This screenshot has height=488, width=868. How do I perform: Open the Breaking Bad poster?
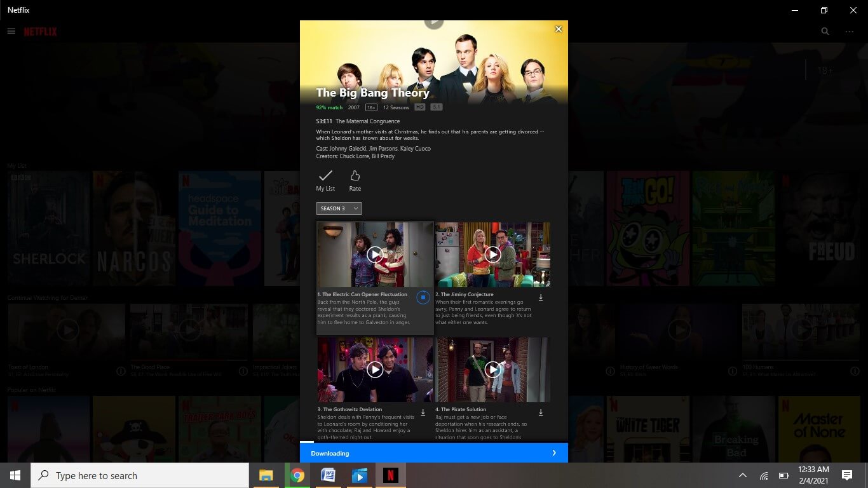[x=733, y=429]
